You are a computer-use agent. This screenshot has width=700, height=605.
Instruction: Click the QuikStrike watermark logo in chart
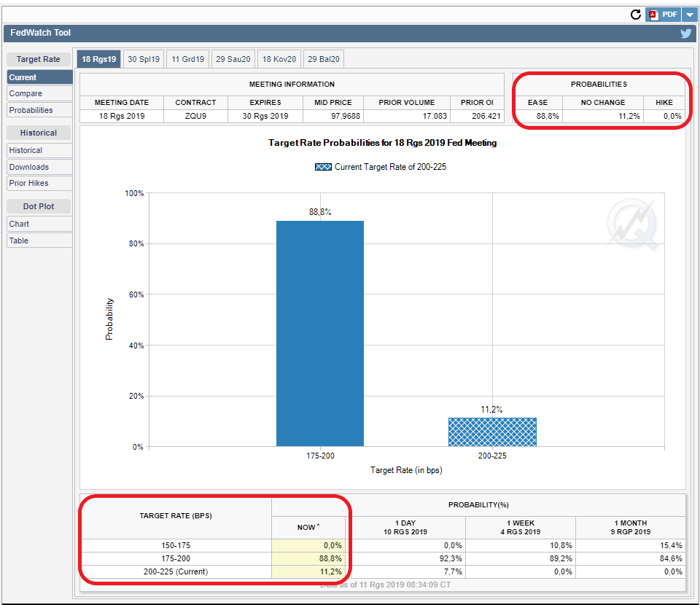[633, 223]
